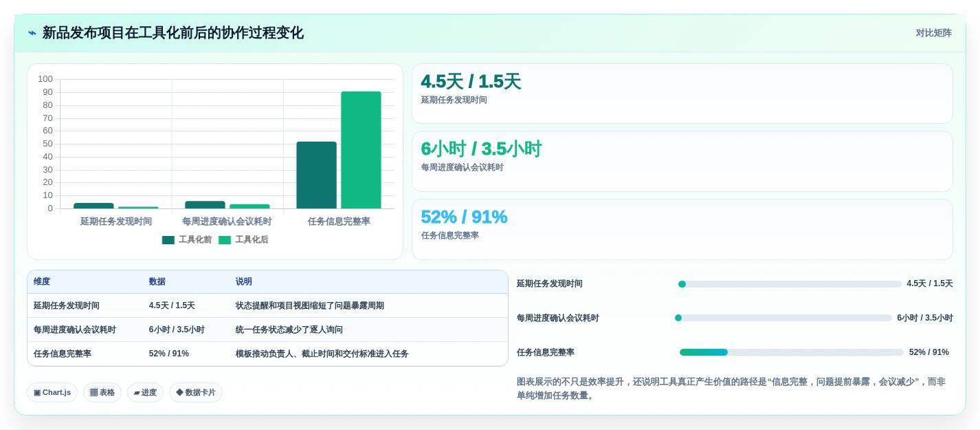Click the 任务信息完整率 工具化前 dark bar
Image resolution: width=980 pixels, height=430 pixels.
317,175
